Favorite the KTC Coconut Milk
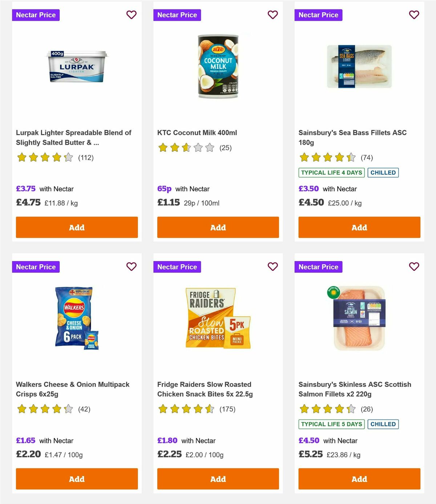436x504 pixels. 272,15
